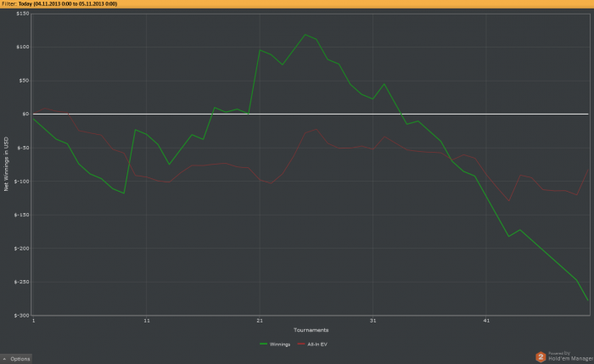Click the Powered by Hold'em Manager text

pyautogui.click(x=570, y=356)
